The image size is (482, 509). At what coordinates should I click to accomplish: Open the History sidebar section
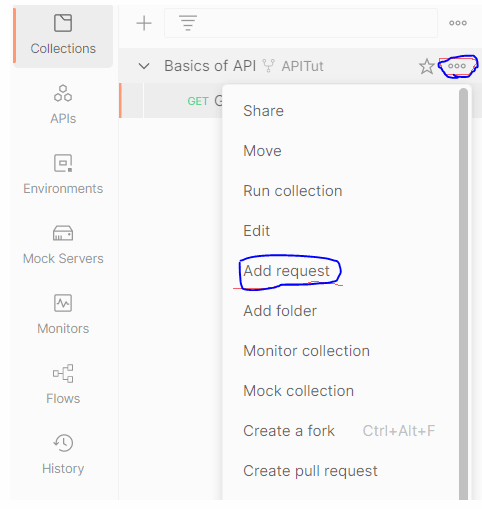click(x=63, y=455)
